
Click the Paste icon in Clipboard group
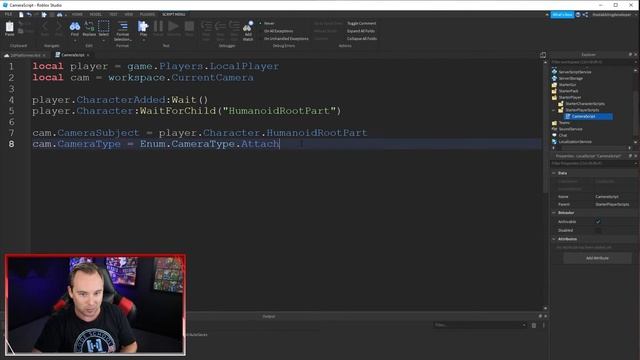click(x=9, y=27)
